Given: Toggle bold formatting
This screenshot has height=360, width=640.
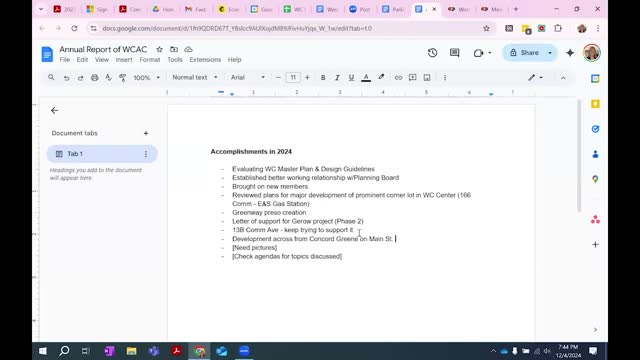Looking at the screenshot, I should pos(323,78).
